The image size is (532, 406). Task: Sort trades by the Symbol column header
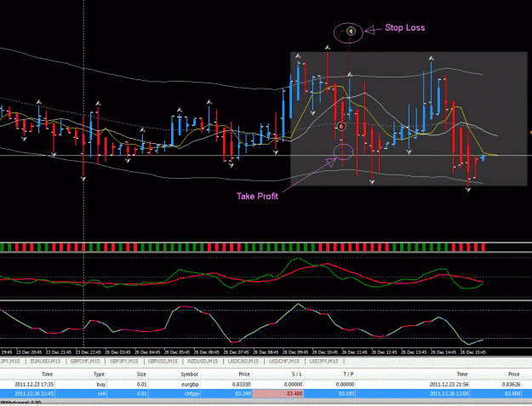(189, 375)
